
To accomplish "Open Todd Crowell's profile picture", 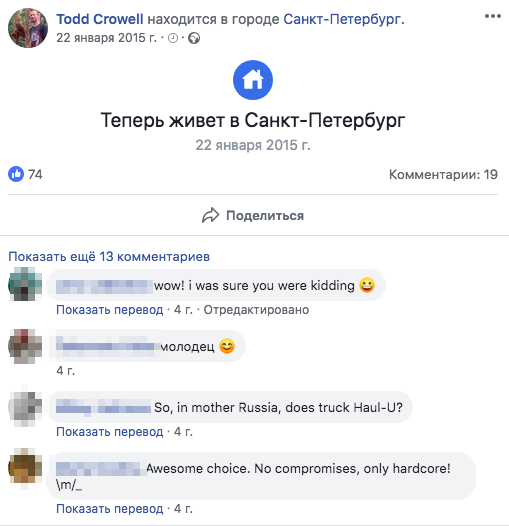I will (x=28, y=28).
